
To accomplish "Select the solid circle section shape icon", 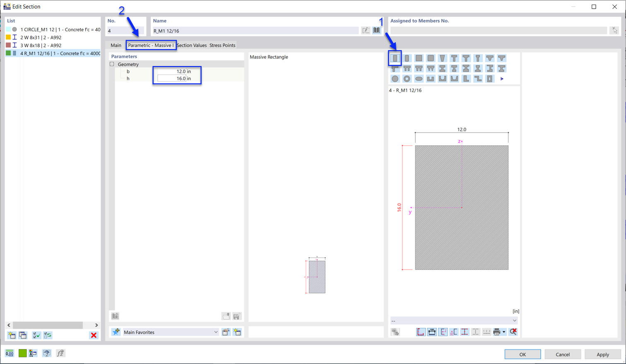I will pyautogui.click(x=395, y=79).
